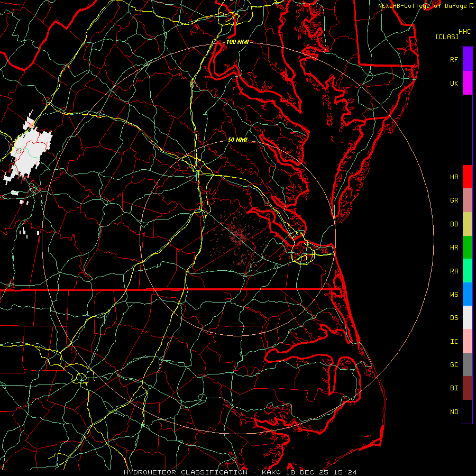Click the UK legend label
The height and width of the screenshot is (476, 476).
454,83
